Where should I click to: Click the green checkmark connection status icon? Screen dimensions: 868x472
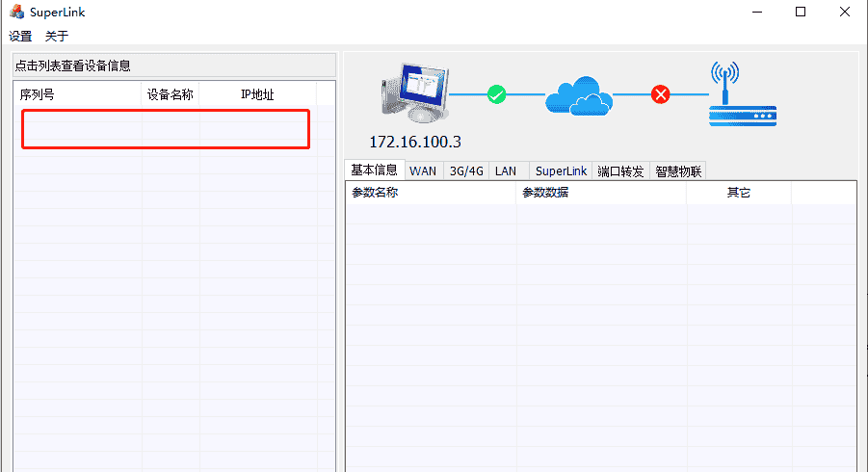[496, 94]
